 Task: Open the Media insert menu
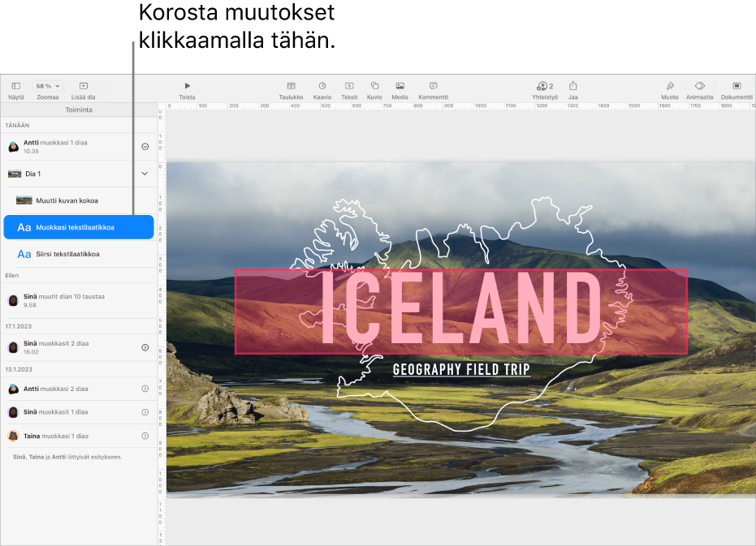coord(400,90)
